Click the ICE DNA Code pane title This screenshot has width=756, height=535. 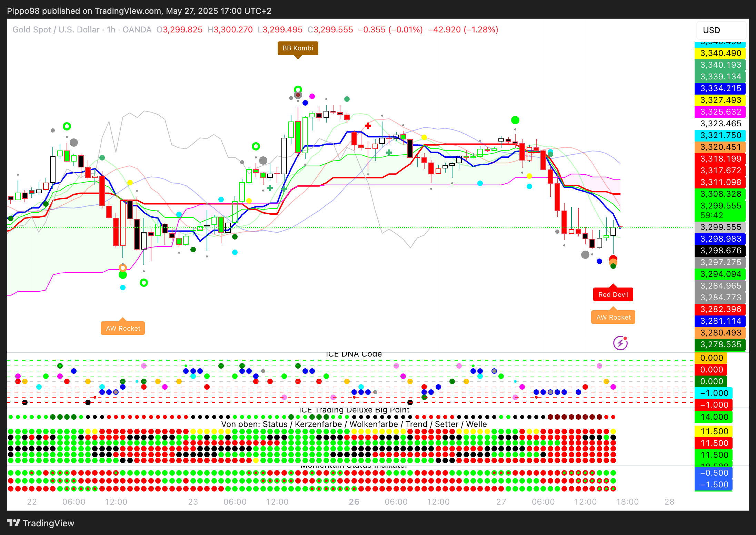[x=354, y=354]
